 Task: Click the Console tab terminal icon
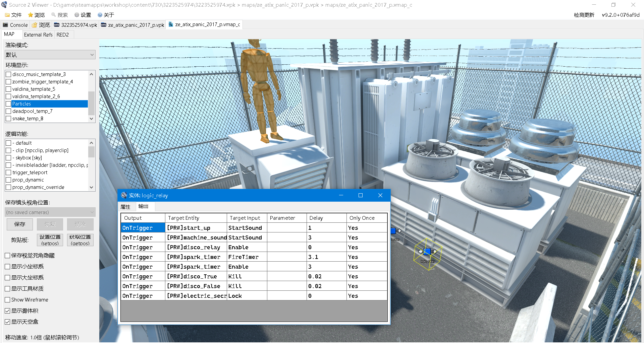(5, 25)
